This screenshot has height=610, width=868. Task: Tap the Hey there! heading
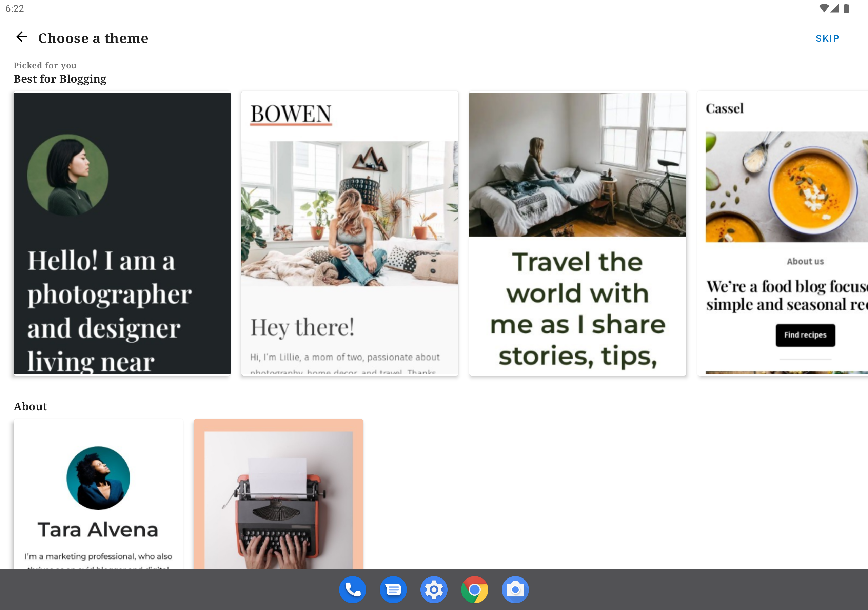click(302, 327)
